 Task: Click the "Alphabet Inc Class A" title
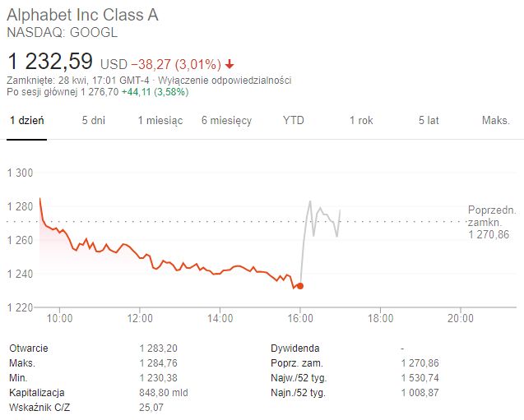coord(82,16)
